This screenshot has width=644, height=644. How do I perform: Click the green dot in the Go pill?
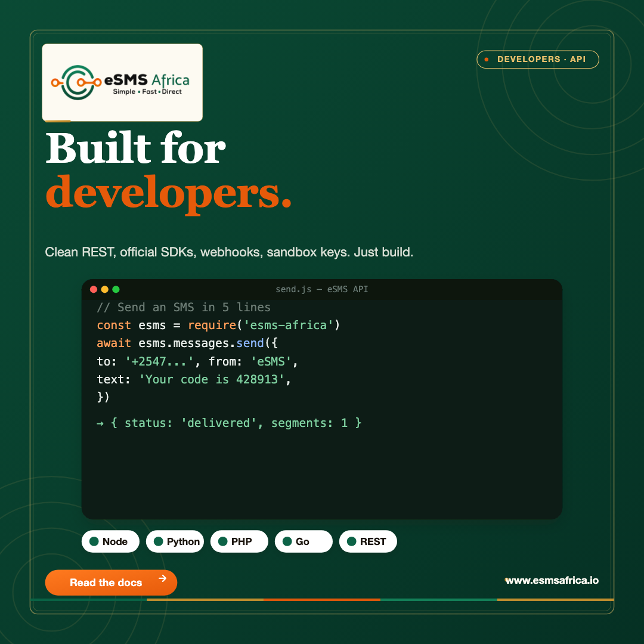(x=287, y=541)
